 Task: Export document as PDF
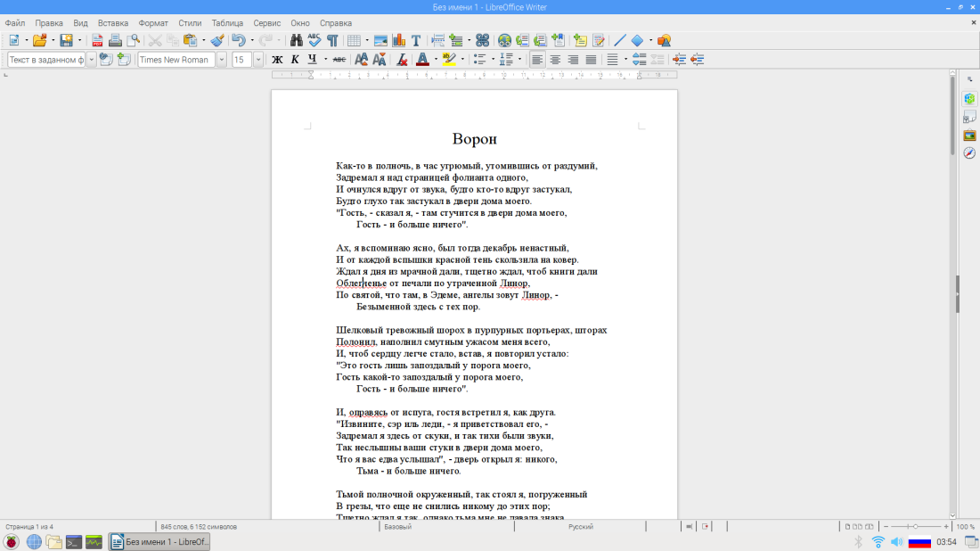97,40
